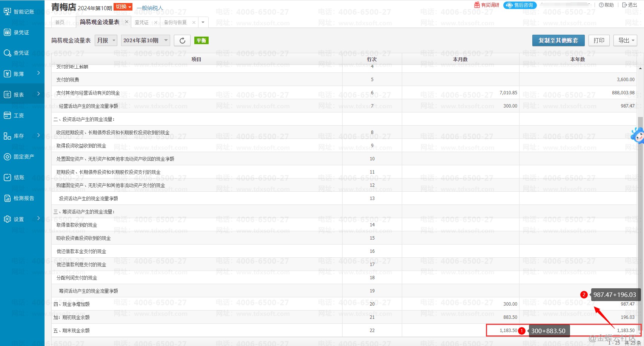Viewport: 644px width, 346px height.
Task: Select the 报表 reports icon
Action: tap(7, 95)
